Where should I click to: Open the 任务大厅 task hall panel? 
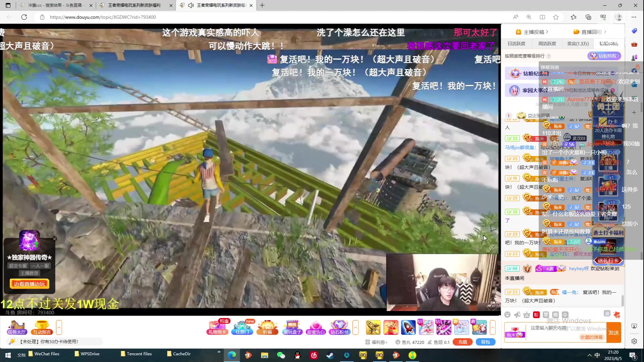pos(16,327)
